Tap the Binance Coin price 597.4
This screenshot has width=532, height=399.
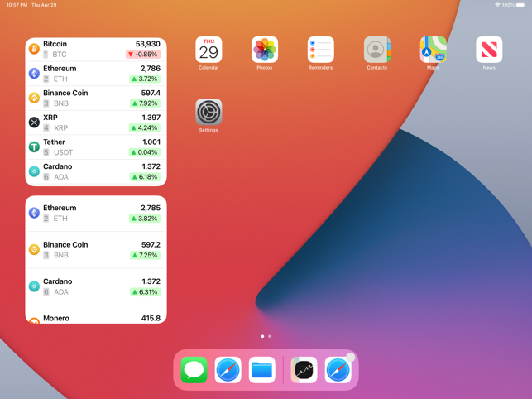point(151,93)
